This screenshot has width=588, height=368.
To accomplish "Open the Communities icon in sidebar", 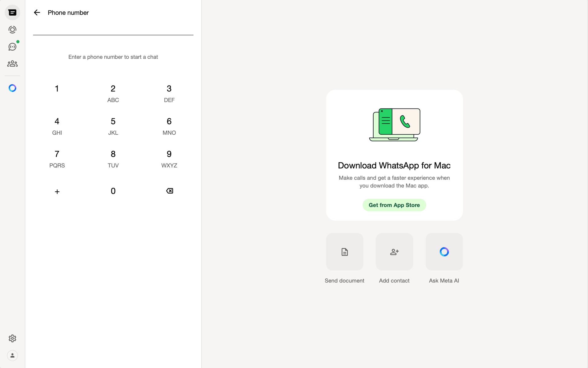I will 12,64.
